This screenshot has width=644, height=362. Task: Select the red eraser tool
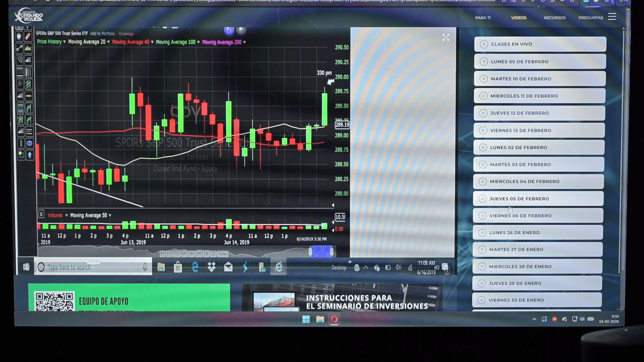28,36
